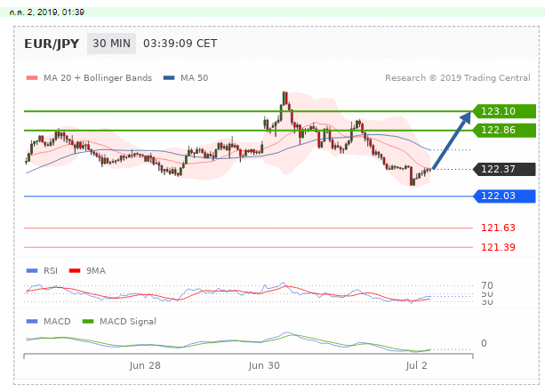The image size is (545, 392).
Task: Click the blue upward forecast arrow
Action: point(452,140)
